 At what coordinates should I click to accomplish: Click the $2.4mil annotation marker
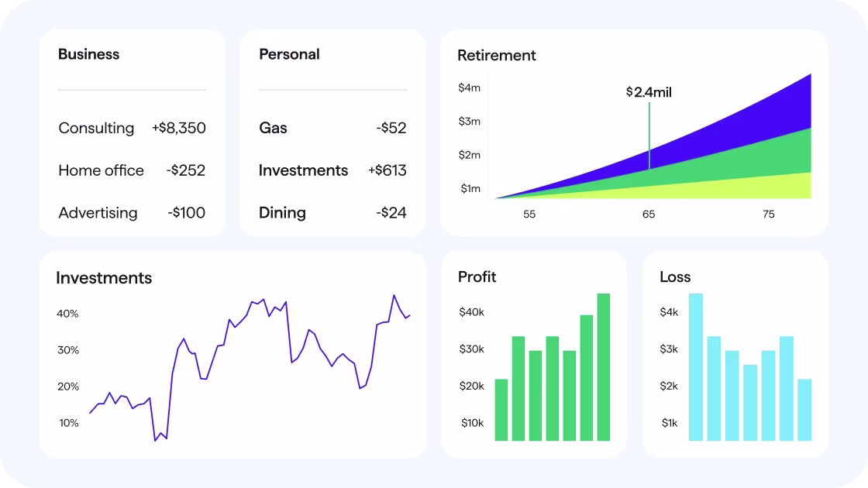[x=649, y=91]
